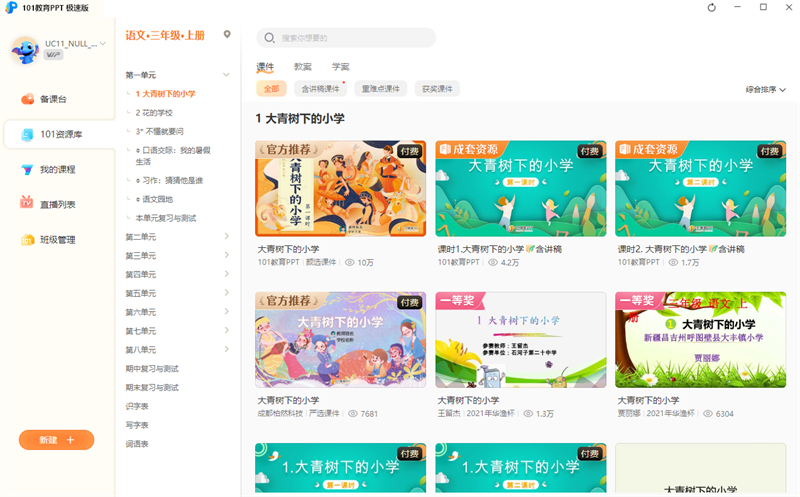This screenshot has width=800, height=497.
Task: Expand the 第五单元 section
Action: [227, 293]
